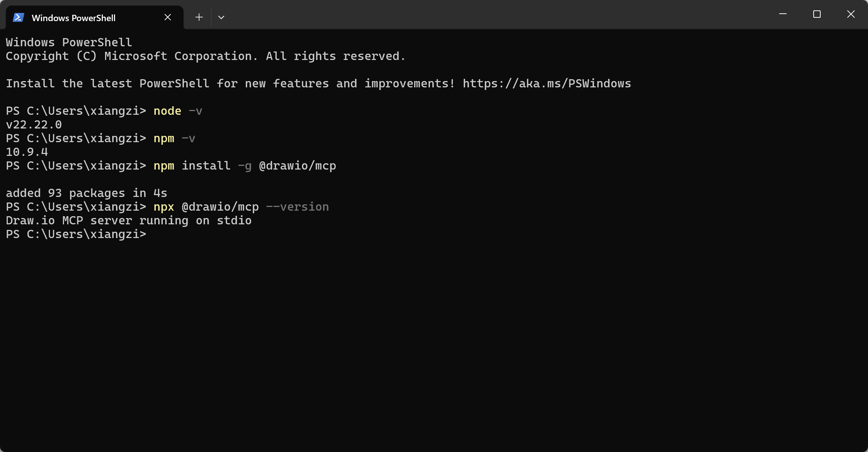Minimize the terminal window
The height and width of the screenshot is (452, 868).
pyautogui.click(x=783, y=14)
